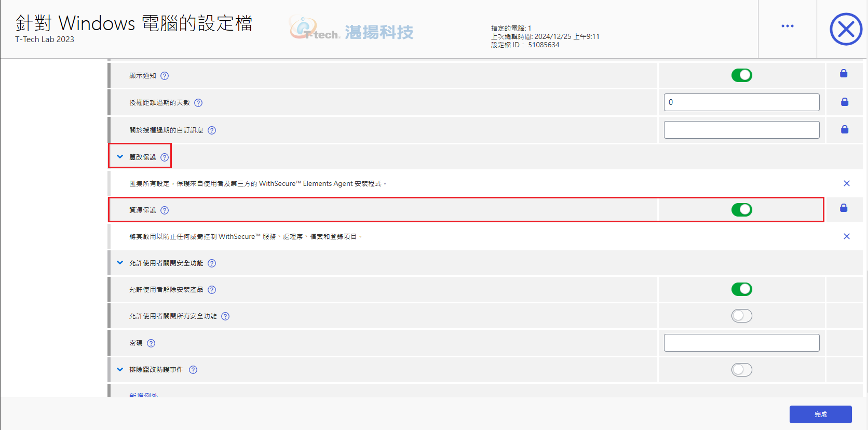Toggle the 顯示通知 switch
Viewport: 868px width, 430px height.
pyautogui.click(x=742, y=75)
